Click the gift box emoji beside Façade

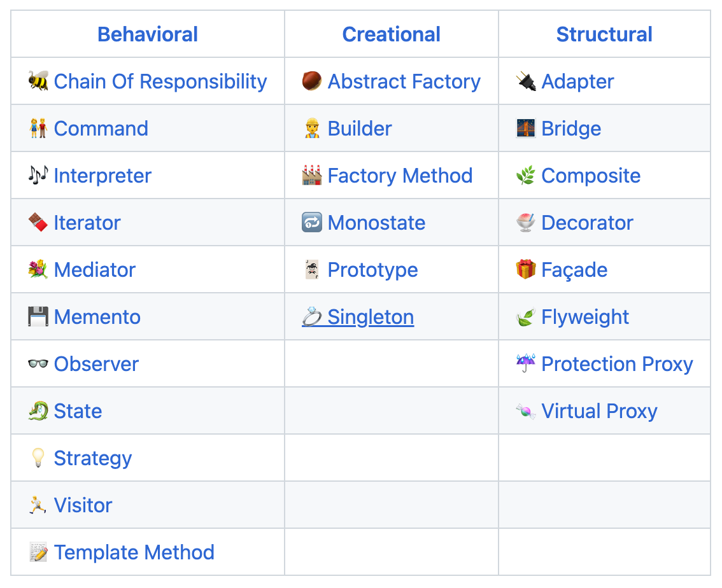(x=526, y=270)
